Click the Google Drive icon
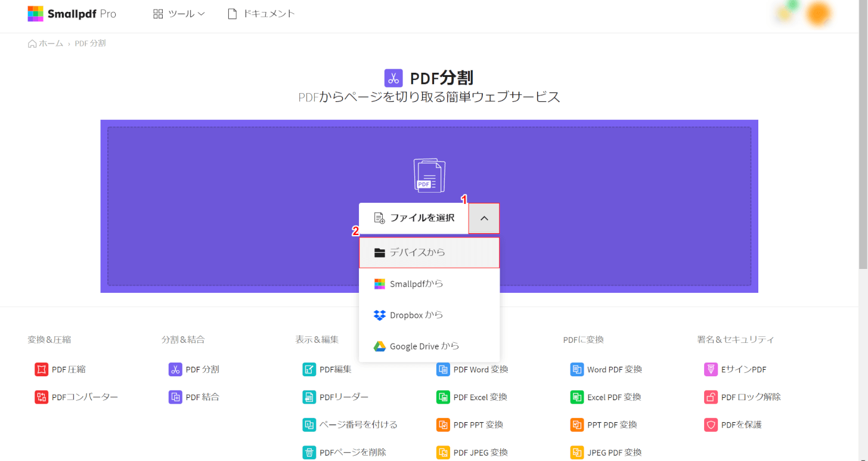 [x=380, y=346]
